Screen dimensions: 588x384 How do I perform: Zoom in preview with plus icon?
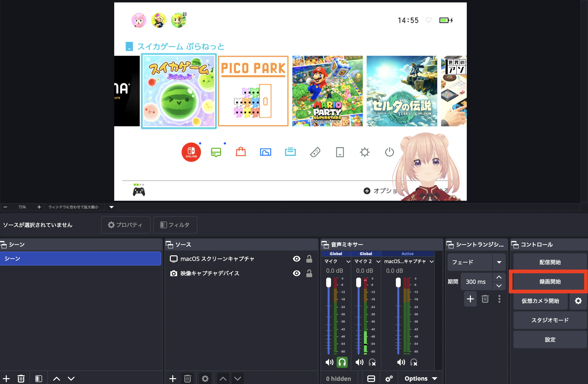(x=39, y=207)
